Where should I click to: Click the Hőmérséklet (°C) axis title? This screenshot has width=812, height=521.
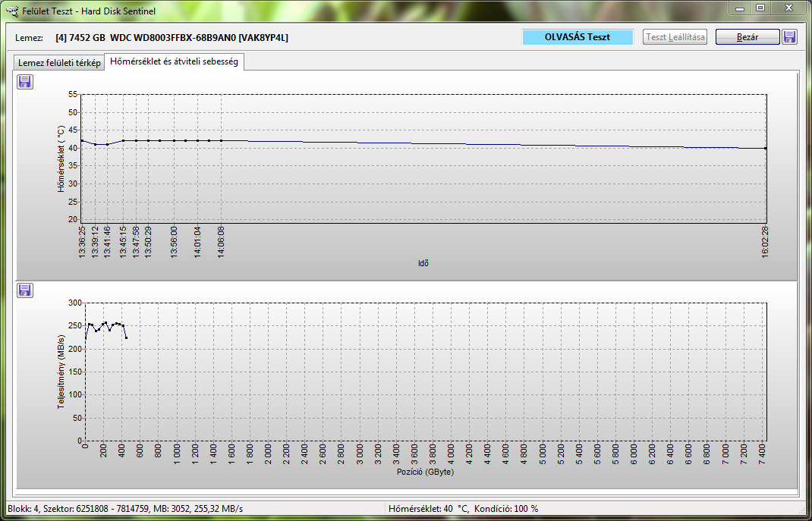pyautogui.click(x=61, y=158)
